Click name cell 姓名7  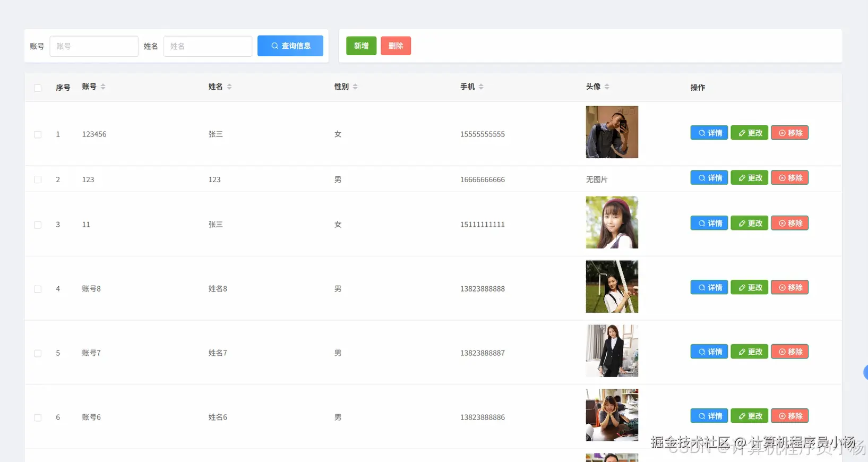click(218, 353)
